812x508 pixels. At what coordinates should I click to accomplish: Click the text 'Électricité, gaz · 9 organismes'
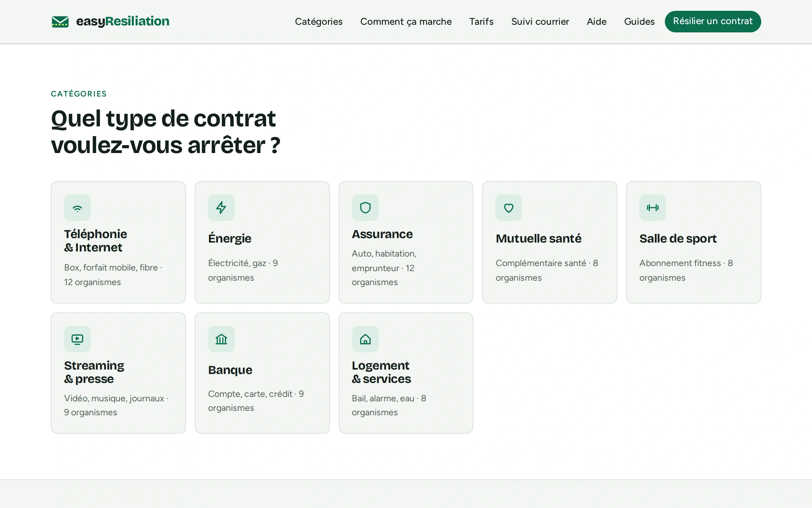click(243, 270)
